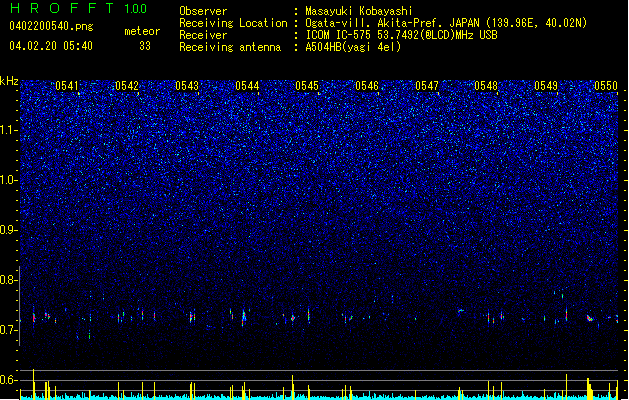Select the ICOM IC-575 receiver description
Screen dimensions: 629x400
pyautogui.click(x=401, y=35)
